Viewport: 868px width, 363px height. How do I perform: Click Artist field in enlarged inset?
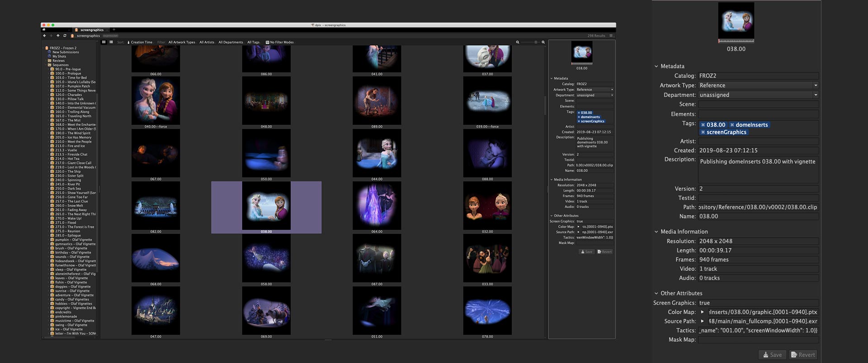(758, 141)
